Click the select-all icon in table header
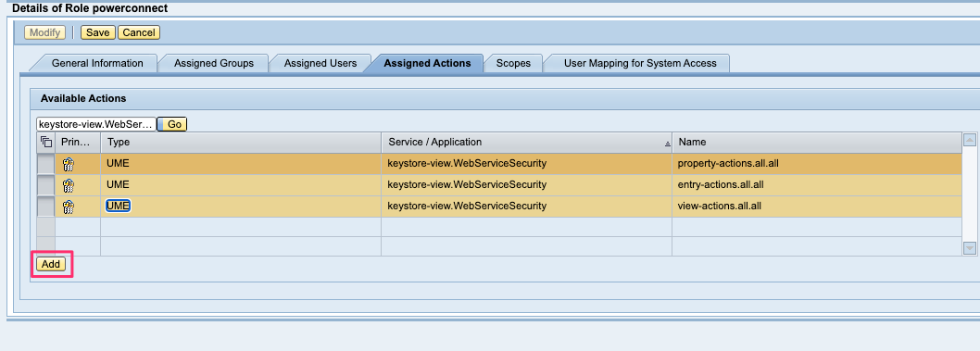This screenshot has height=351, width=980. coord(45,142)
